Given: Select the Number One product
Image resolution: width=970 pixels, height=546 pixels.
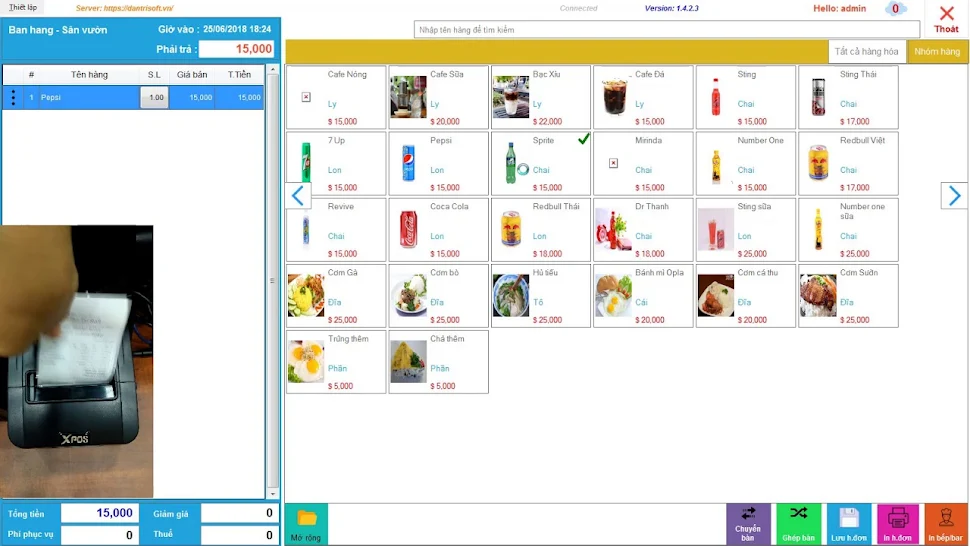Looking at the screenshot, I should [746, 163].
